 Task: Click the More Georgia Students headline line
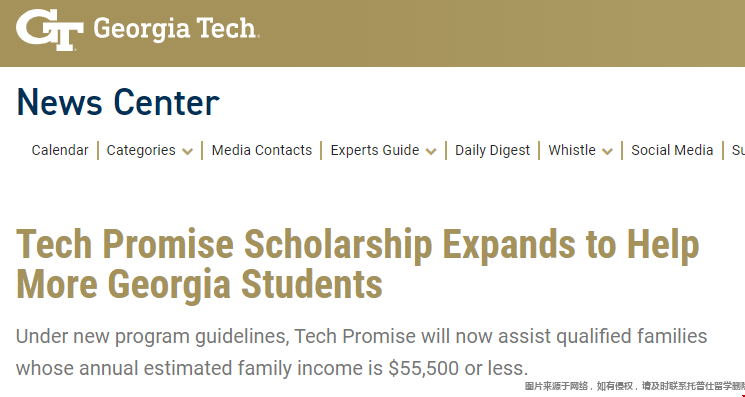click(200, 284)
